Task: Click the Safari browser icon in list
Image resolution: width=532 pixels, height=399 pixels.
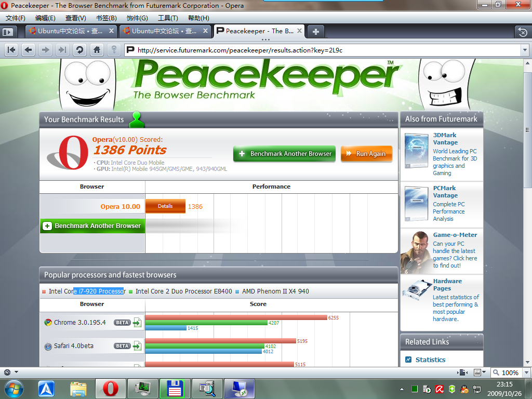Action: [48, 347]
